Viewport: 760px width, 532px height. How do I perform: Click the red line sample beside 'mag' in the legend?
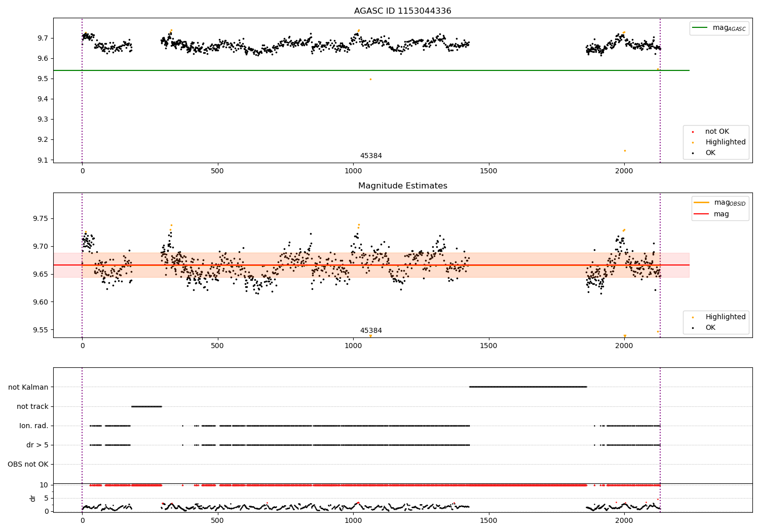click(702, 214)
